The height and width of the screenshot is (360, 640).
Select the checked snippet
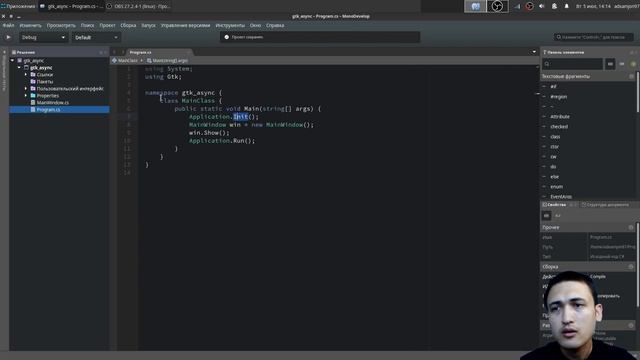[x=559, y=127]
